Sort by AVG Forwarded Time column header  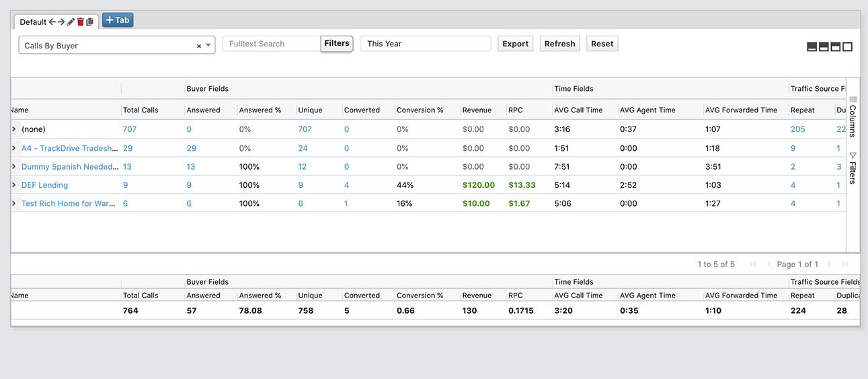point(741,110)
